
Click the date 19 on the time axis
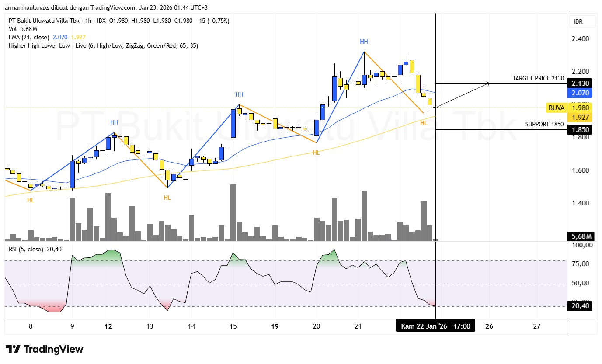(x=275, y=326)
